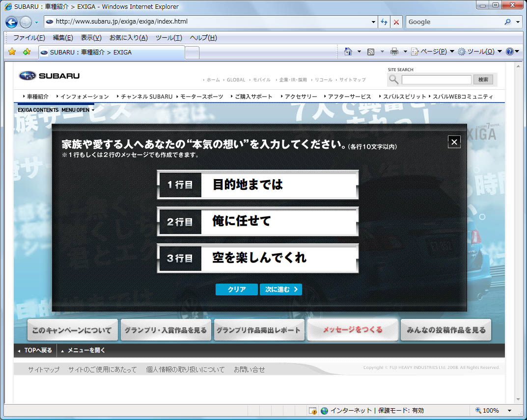Click the SITE SEARCH text field
Image resolution: width=527 pixels, height=420 pixels.
pyautogui.click(x=436, y=80)
